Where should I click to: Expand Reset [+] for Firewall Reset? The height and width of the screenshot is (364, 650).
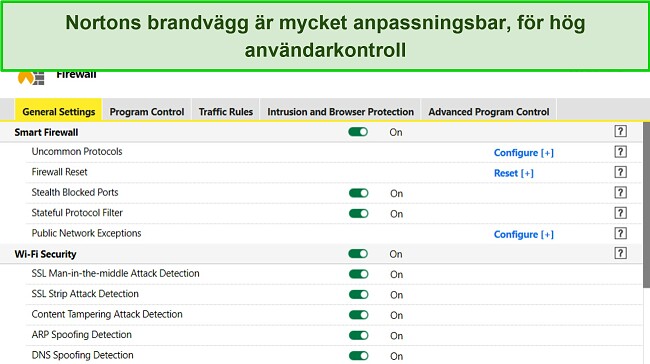(x=514, y=173)
